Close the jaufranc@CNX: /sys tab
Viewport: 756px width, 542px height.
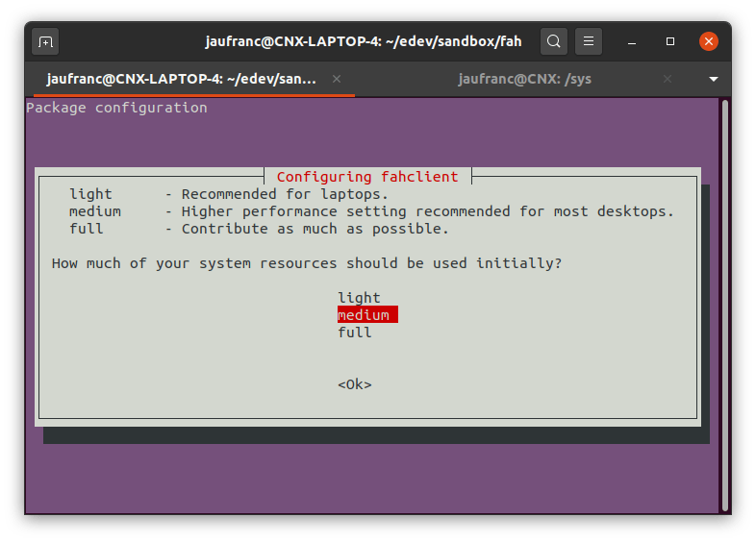(x=668, y=79)
